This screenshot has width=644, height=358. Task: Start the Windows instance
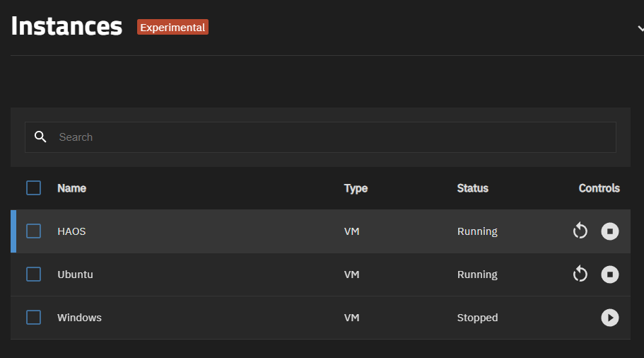(x=610, y=317)
